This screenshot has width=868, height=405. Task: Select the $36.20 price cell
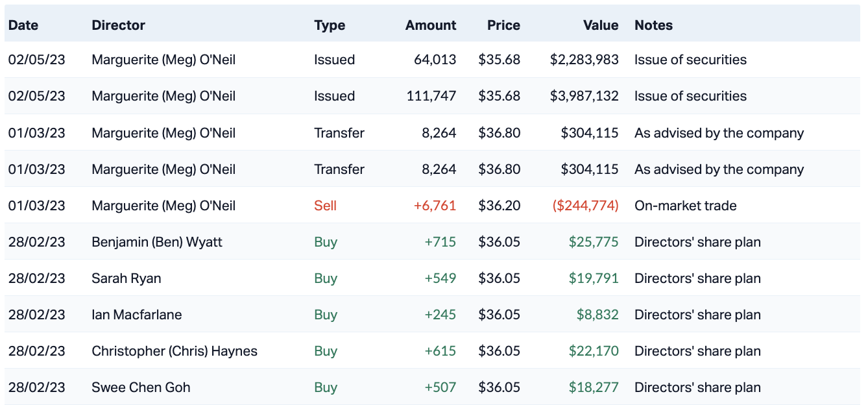coord(499,206)
